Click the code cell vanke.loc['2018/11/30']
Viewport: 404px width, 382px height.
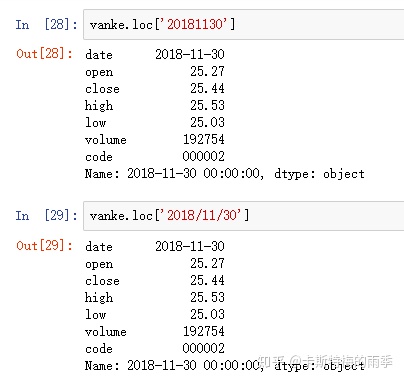(244, 216)
